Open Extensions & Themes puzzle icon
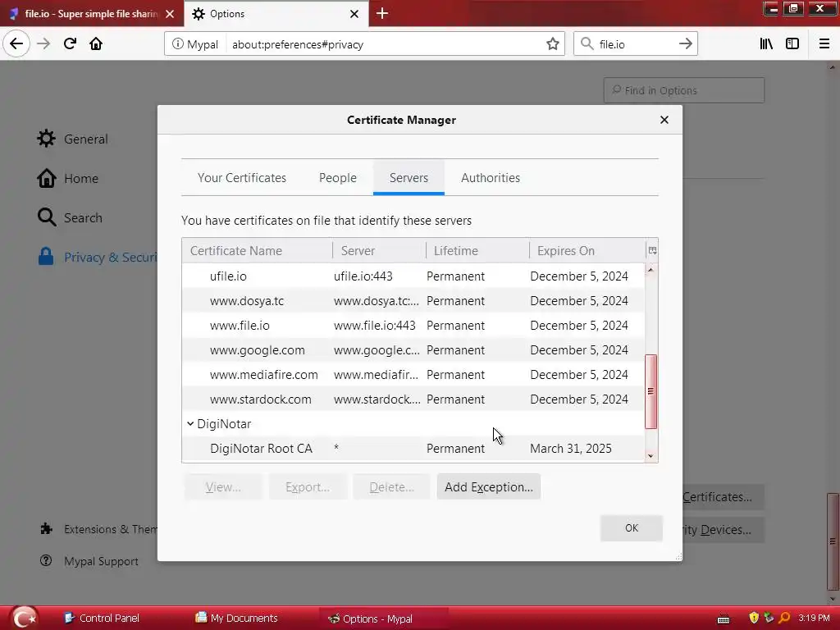The image size is (840, 630). tap(46, 529)
